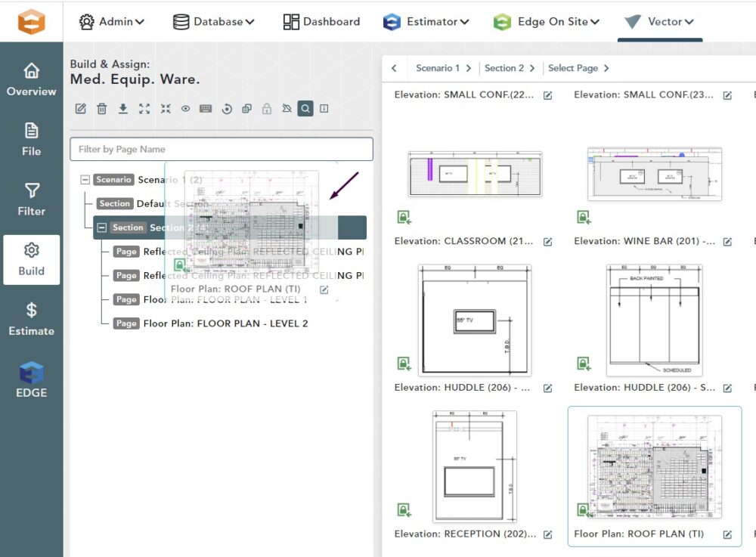The height and width of the screenshot is (557, 756).
Task: Open the edit icon beside Elevation: CLASSROOM
Action: 548,242
